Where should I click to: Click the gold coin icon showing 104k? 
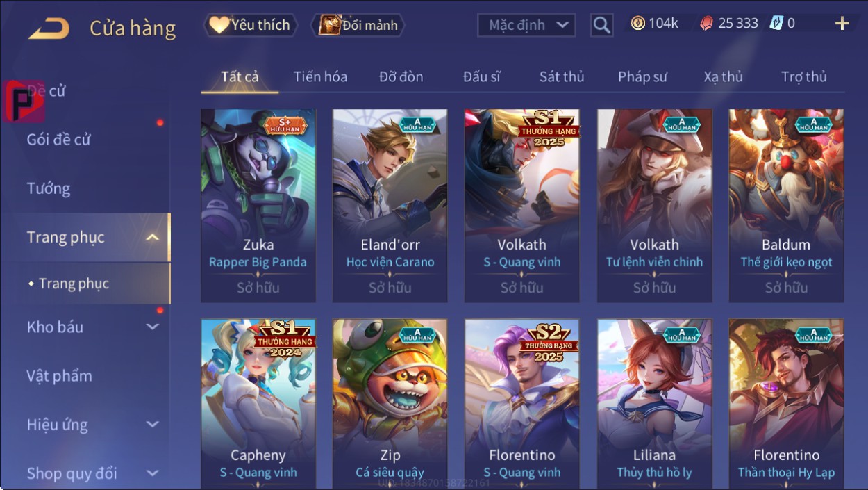[x=637, y=23]
